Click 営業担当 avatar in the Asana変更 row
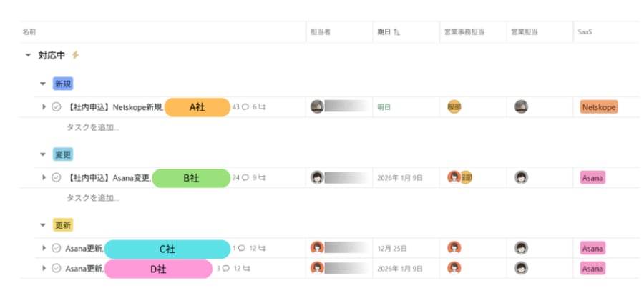Screen dimensions: 644x303 [x=522, y=177]
